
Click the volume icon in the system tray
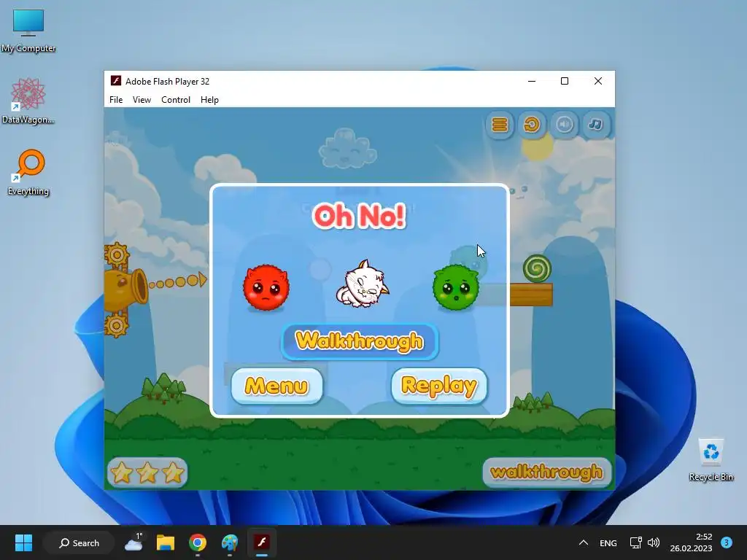(x=654, y=542)
